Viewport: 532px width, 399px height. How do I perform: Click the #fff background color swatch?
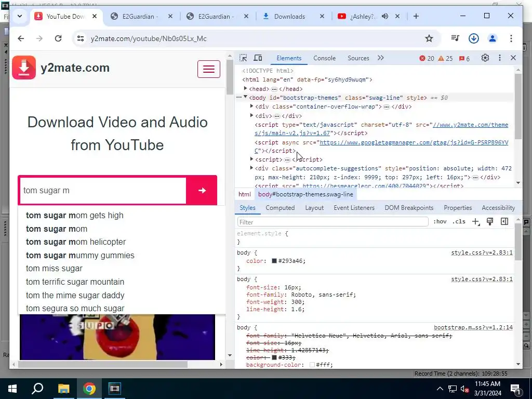pos(312,365)
